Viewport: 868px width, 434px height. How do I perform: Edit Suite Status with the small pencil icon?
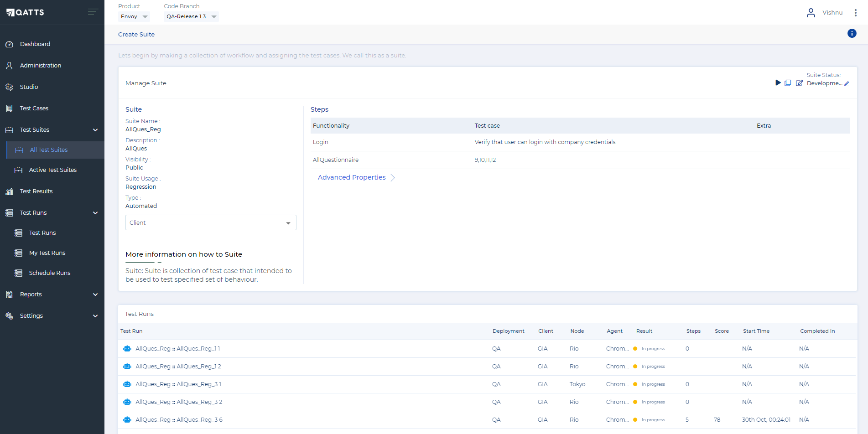[847, 84]
